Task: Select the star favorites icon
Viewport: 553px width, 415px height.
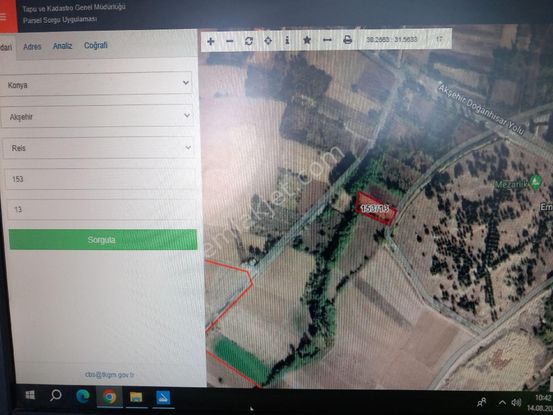Action: click(307, 40)
